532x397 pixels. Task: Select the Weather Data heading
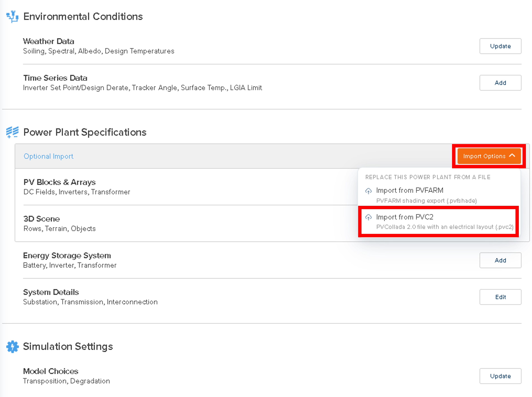pyautogui.click(x=49, y=41)
